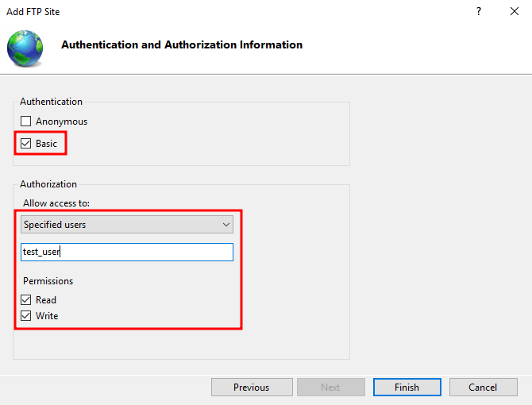The height and width of the screenshot is (405, 532).
Task: Click the Allow access to label
Action: 56,203
